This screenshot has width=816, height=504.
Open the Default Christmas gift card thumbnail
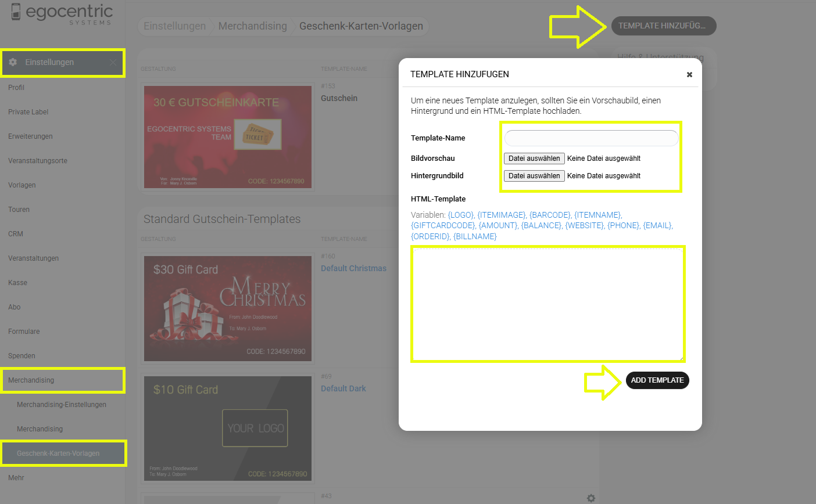pos(228,309)
